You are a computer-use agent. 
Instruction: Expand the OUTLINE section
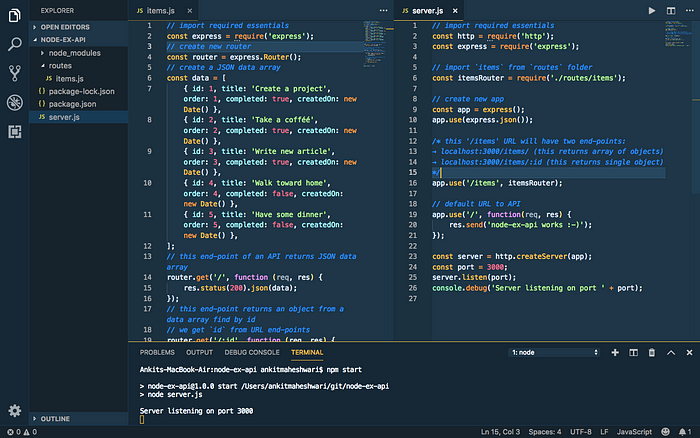tap(79, 419)
